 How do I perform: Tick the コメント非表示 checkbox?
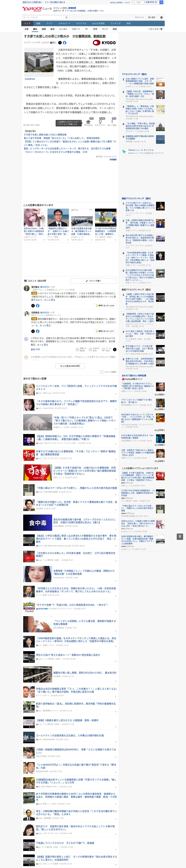point(102,372)
